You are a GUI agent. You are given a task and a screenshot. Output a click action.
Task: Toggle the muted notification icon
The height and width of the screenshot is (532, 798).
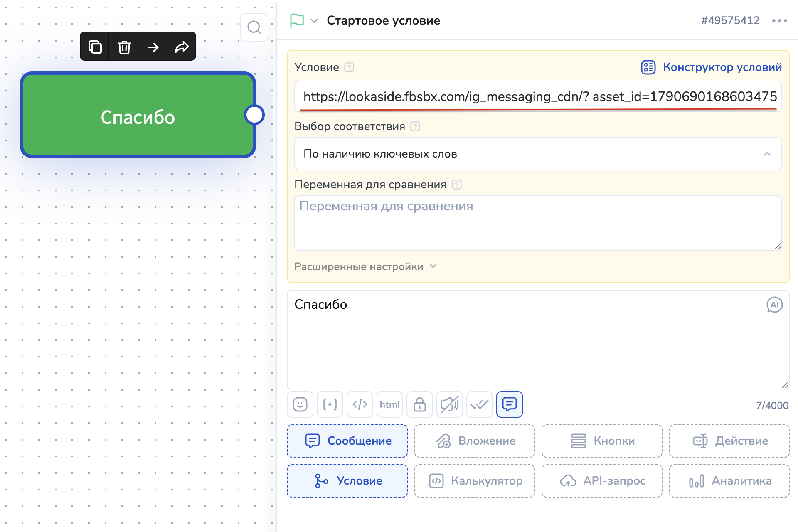pyautogui.click(x=449, y=404)
